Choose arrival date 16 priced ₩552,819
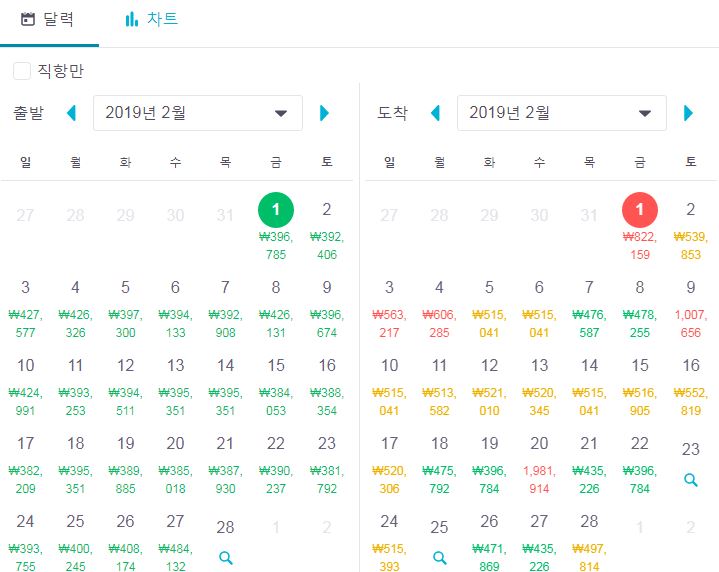Screen dimensions: 719x572 tap(691, 388)
